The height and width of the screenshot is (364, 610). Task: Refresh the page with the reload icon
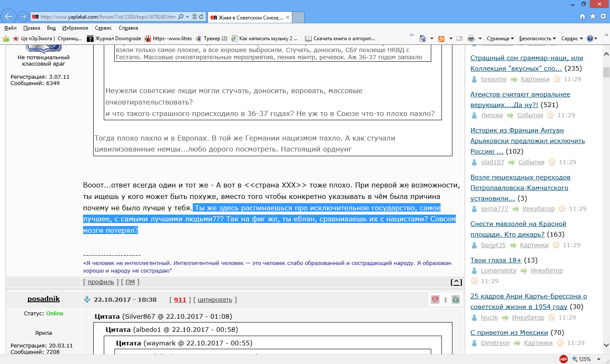coord(201,17)
